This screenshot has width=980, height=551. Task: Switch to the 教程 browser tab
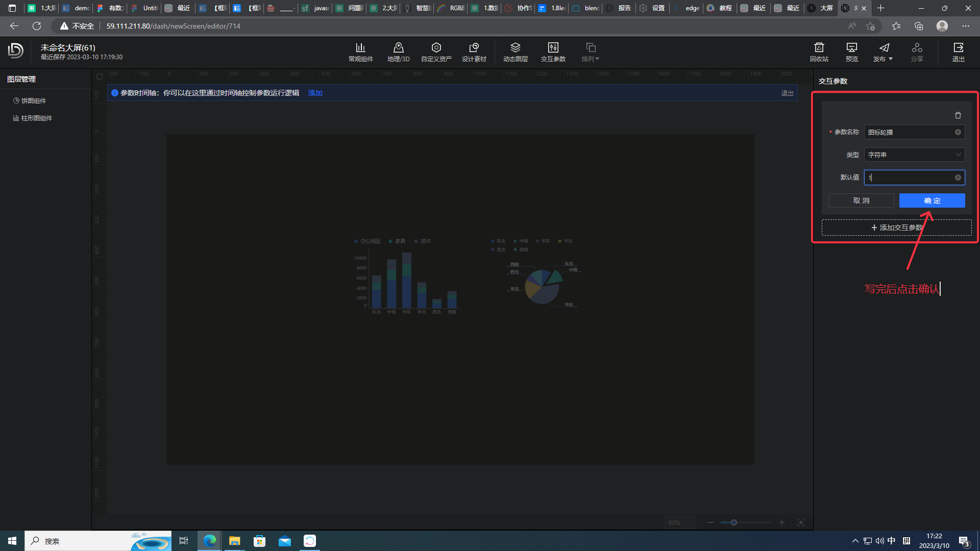(x=720, y=8)
